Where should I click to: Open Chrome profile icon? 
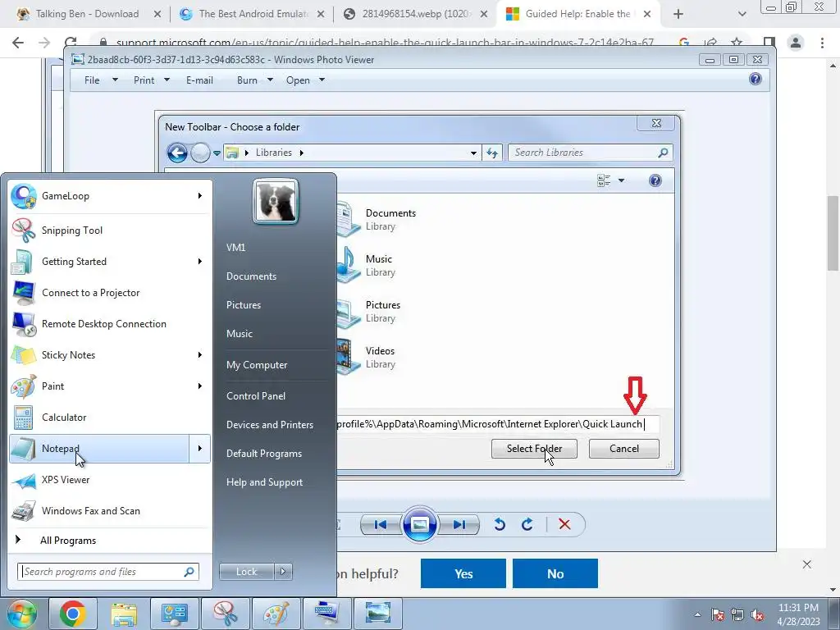(796, 43)
